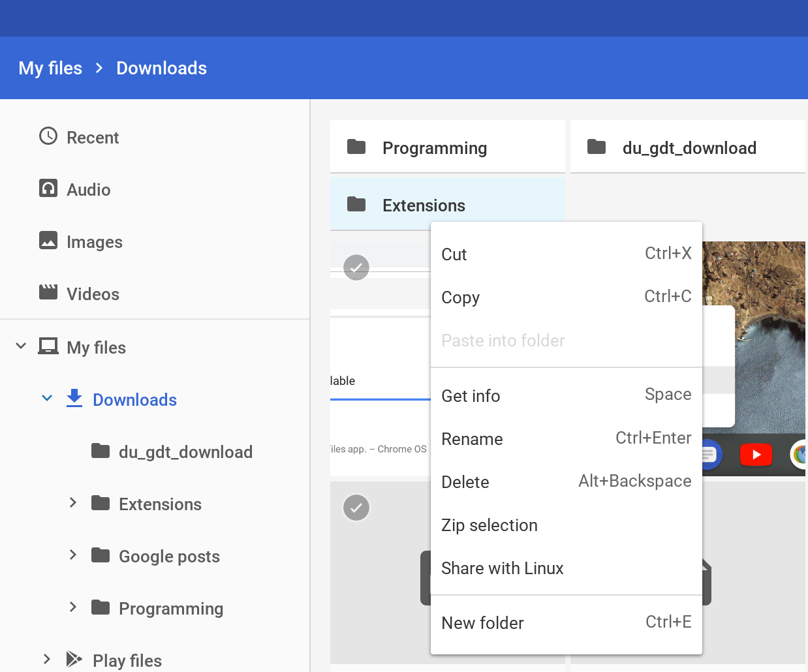Toggle the checkmark on the upper file thumbnail
808x672 pixels.
356,267
